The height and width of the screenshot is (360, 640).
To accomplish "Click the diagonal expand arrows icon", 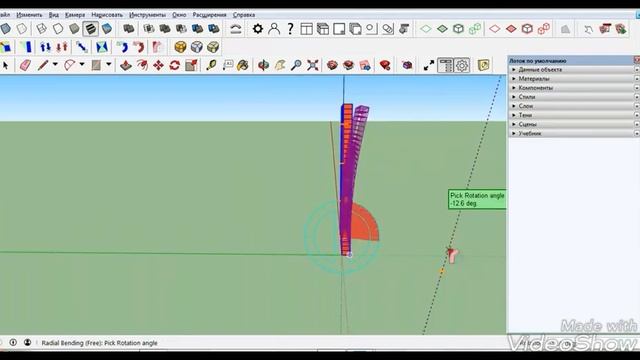I will tap(429, 65).
